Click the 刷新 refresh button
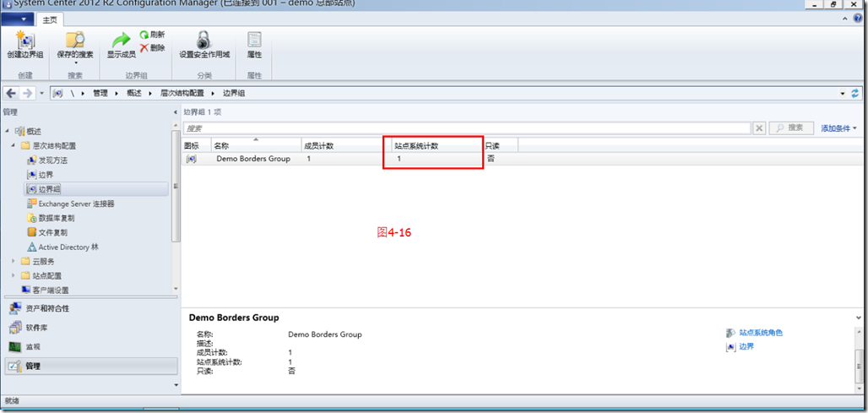 (x=152, y=35)
